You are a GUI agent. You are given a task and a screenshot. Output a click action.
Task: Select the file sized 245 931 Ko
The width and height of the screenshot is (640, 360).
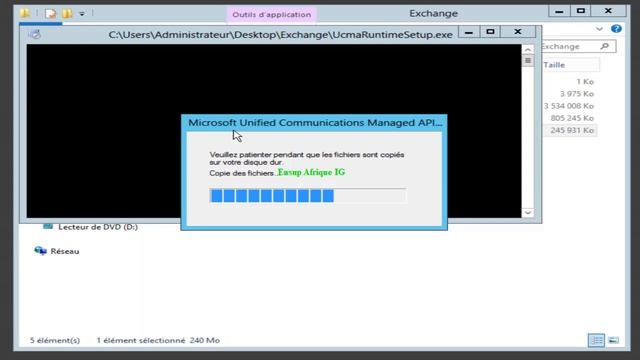tap(572, 130)
